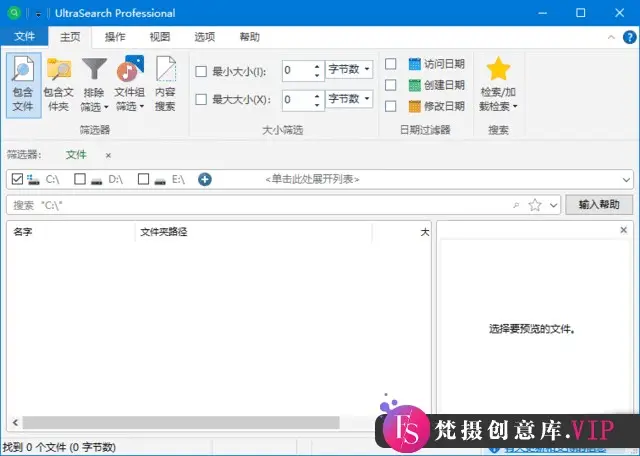Switch to the 操作 ribbon tab
This screenshot has width=640, height=456.
(x=115, y=37)
